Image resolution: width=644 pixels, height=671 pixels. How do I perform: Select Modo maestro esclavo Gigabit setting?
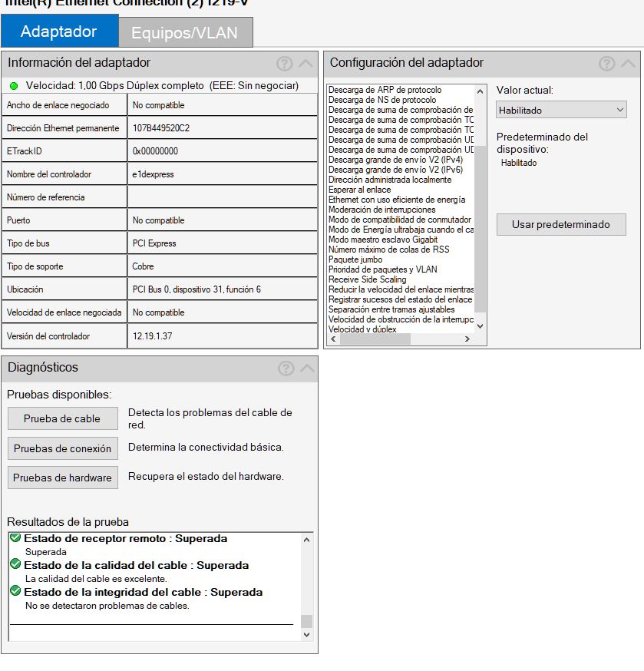click(383, 240)
